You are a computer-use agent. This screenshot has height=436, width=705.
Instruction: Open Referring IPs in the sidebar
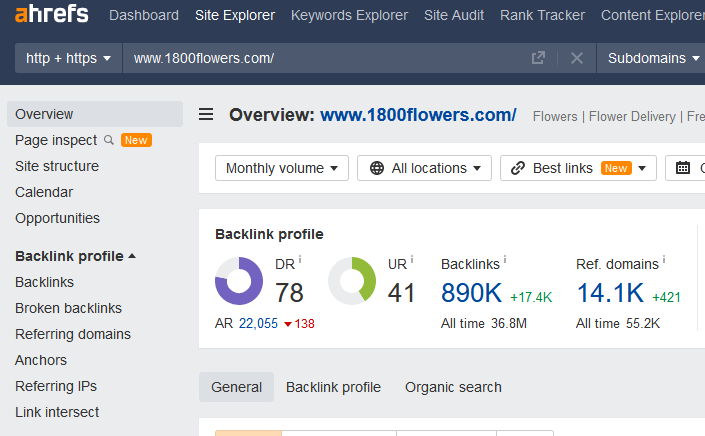point(56,387)
